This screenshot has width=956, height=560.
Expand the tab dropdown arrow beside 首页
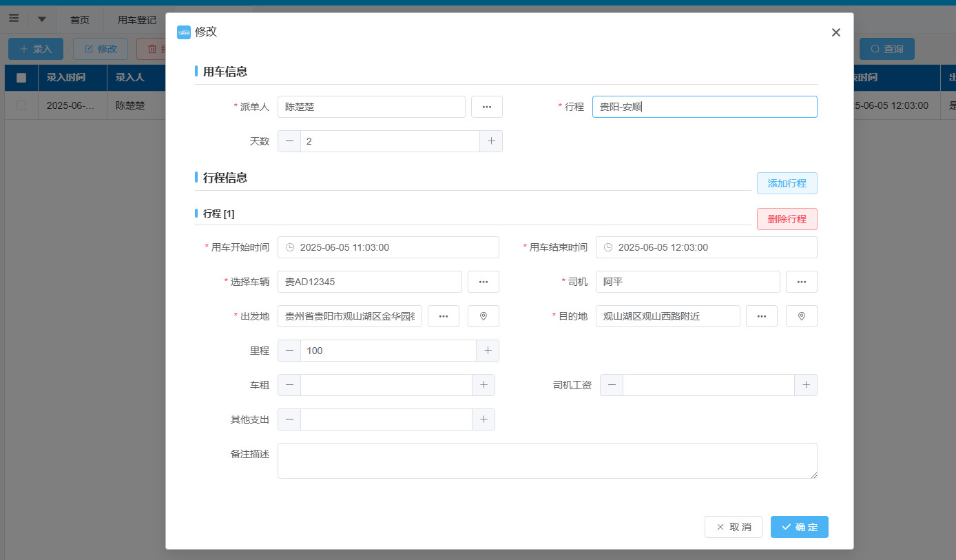coord(42,19)
